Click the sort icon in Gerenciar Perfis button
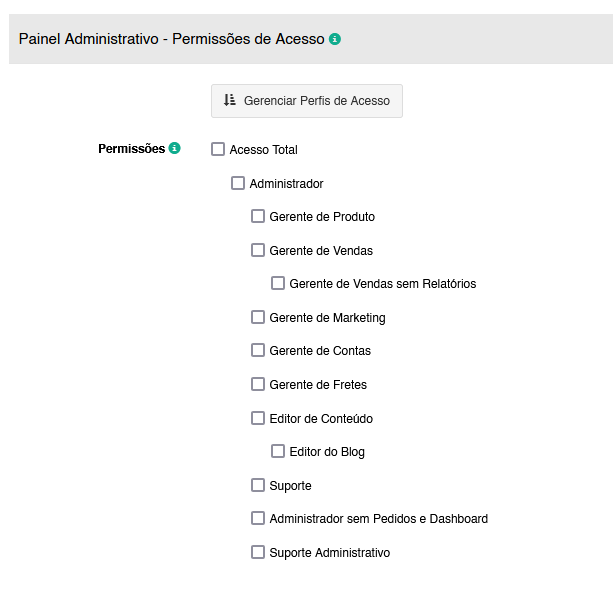 230,100
